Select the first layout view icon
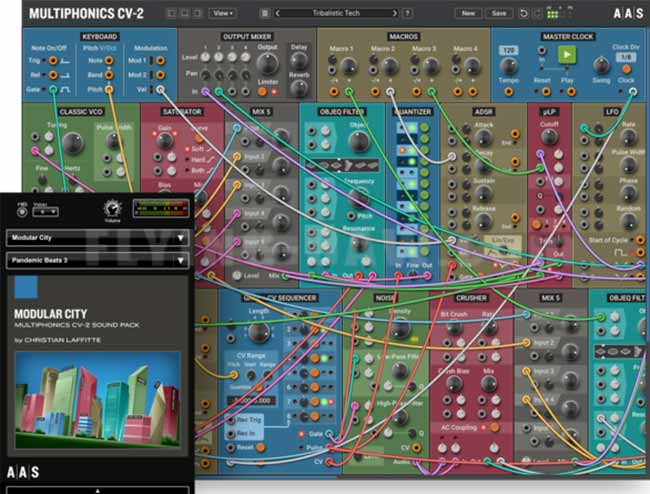 click(x=171, y=13)
